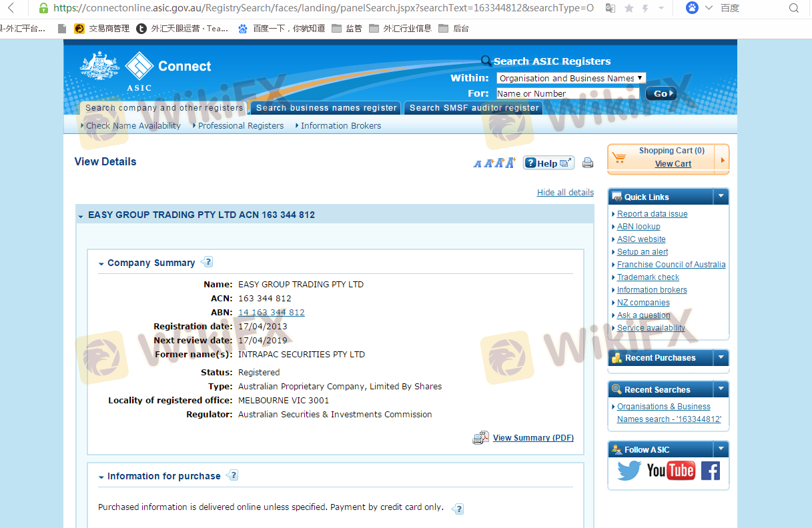
Task: Open Service availability quick link
Action: coord(651,328)
